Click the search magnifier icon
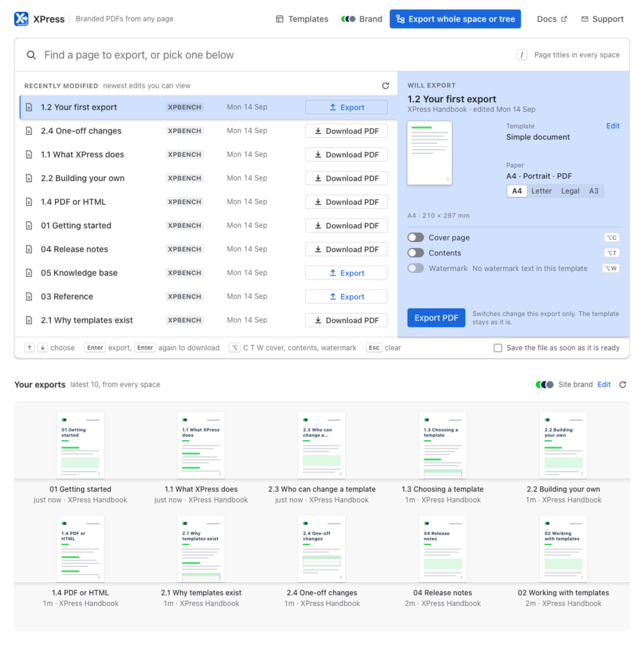This screenshot has height=645, width=644. pyautogui.click(x=31, y=55)
